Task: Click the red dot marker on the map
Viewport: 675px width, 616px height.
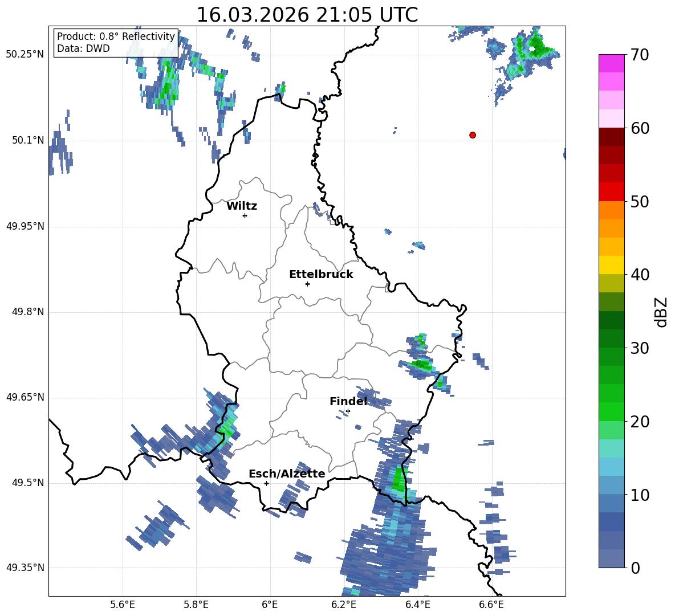Action: point(472,135)
